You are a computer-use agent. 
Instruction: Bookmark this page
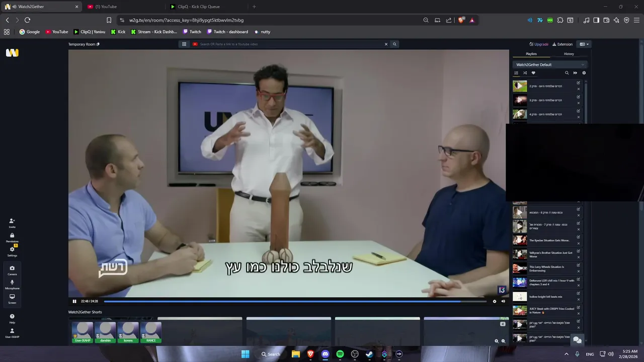coord(109,20)
